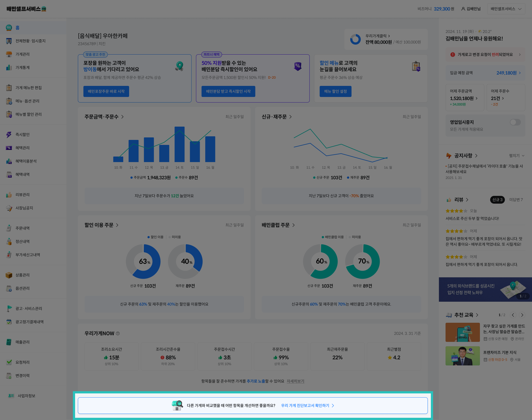The height and width of the screenshot is (420, 532).
Task: Click 배민분담 받고 즉시할인 시작 button
Action: click(228, 91)
